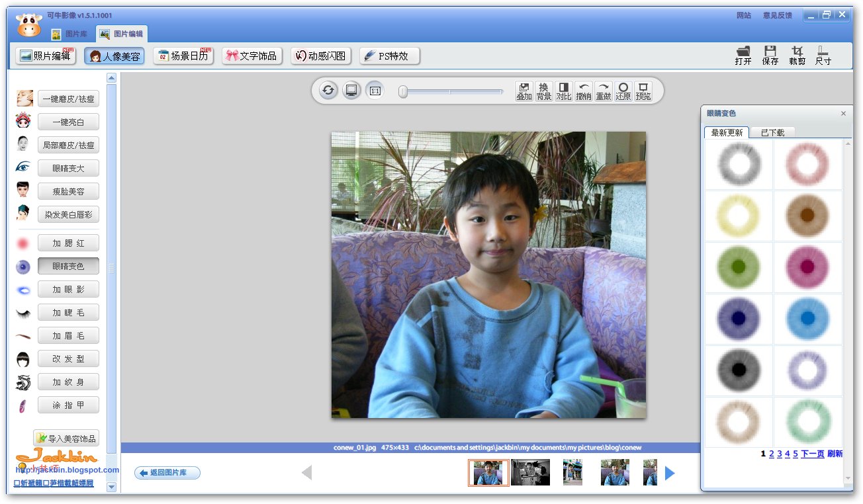Switch to the 图片库 tab
863x504 pixels.
tap(69, 34)
